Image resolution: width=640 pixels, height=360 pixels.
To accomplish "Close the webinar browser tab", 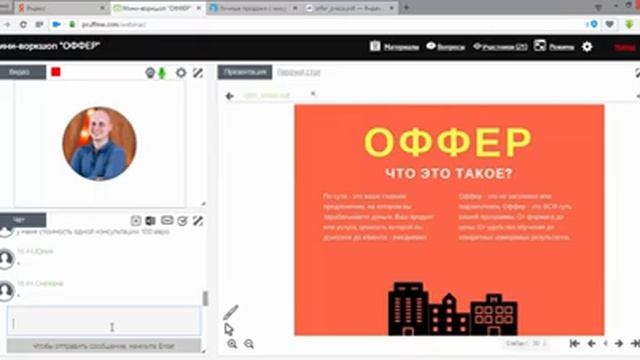I will [x=200, y=8].
